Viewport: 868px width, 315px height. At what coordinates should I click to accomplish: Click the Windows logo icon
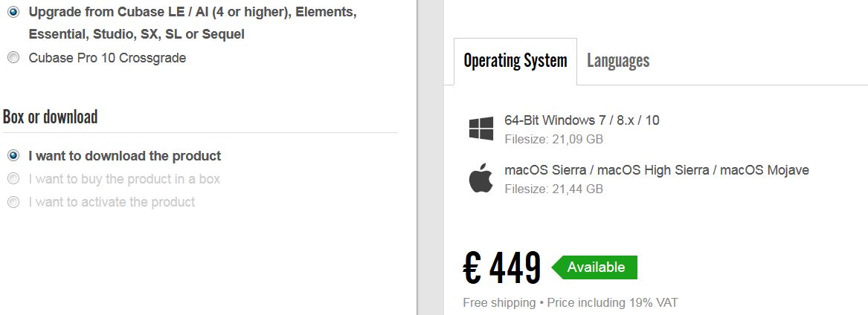point(481,129)
